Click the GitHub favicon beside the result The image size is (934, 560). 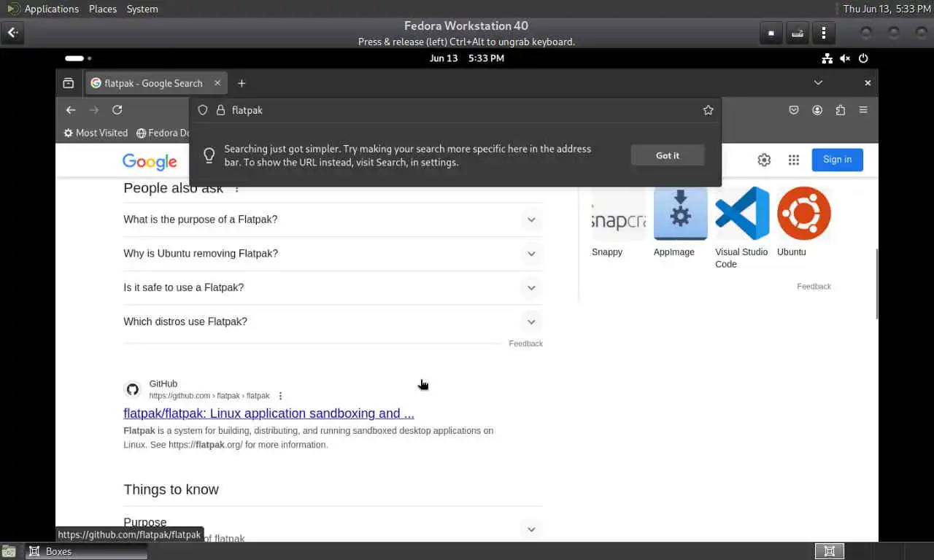[132, 389]
